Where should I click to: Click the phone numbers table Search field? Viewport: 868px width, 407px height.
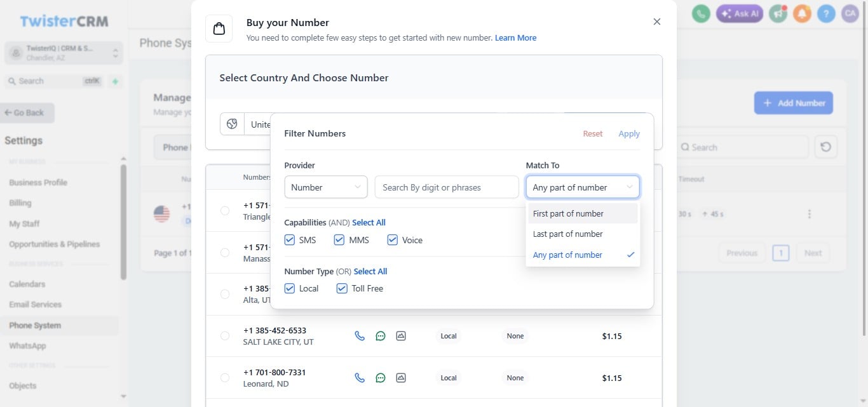point(742,147)
